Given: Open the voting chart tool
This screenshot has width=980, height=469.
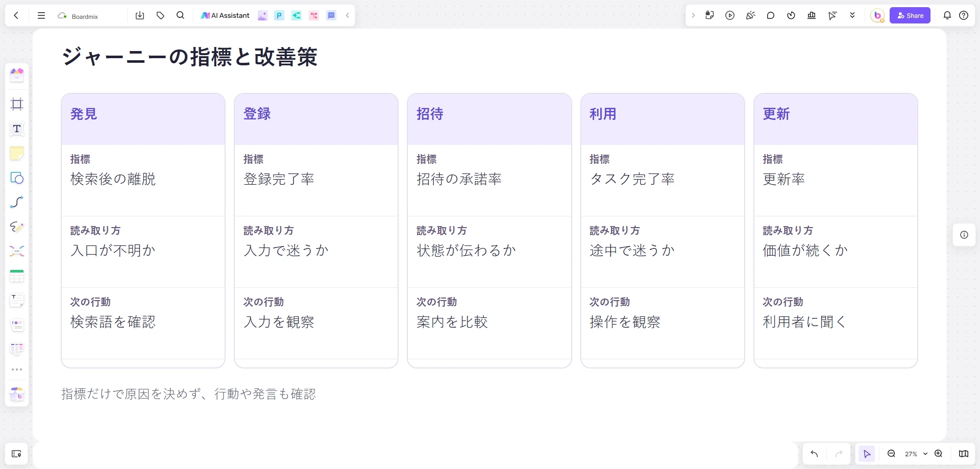Looking at the screenshot, I should pos(812,15).
